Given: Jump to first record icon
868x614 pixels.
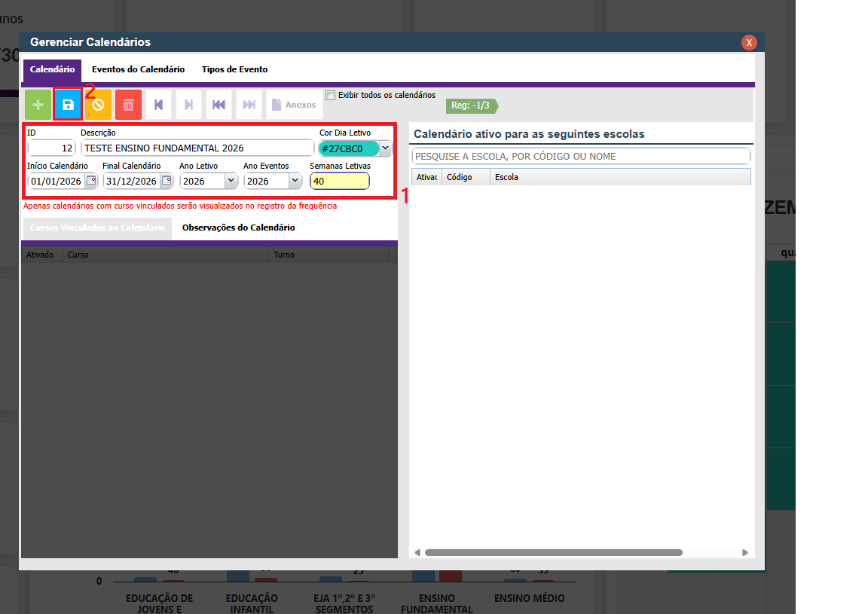Looking at the screenshot, I should 219,105.
